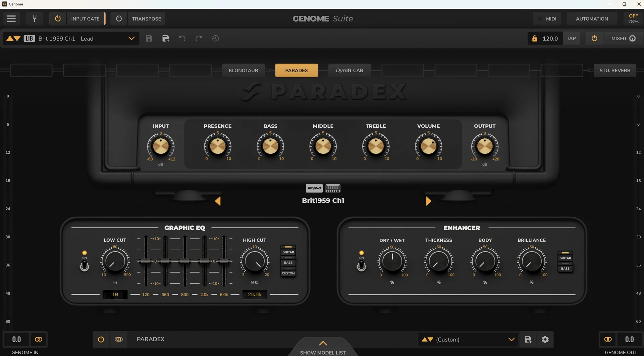Expand the Show Model List panel
This screenshot has width=644, height=356.
(323, 347)
